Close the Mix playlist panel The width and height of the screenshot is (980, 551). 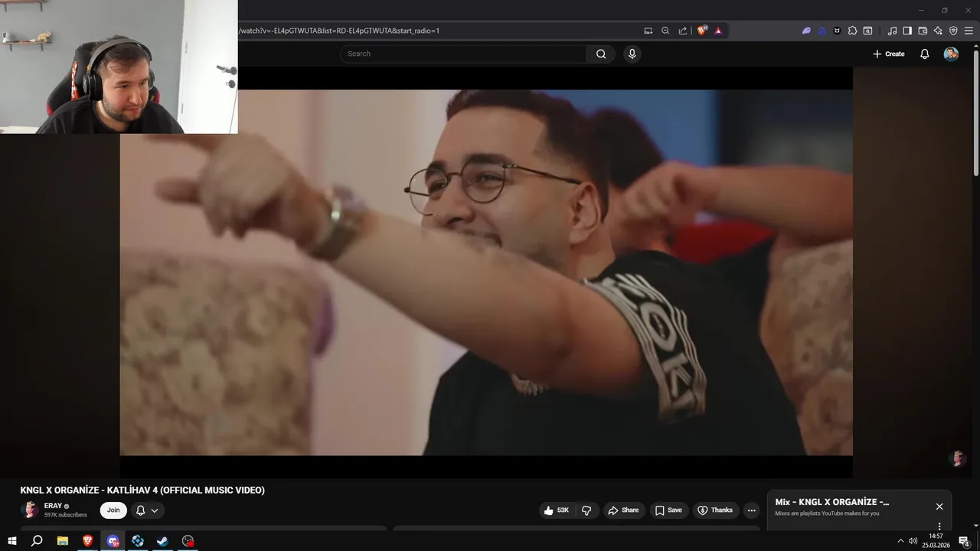[x=939, y=507]
